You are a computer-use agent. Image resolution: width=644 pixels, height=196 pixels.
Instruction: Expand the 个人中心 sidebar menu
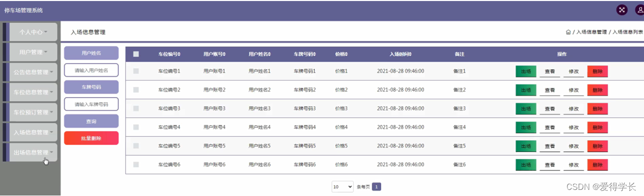tap(33, 32)
